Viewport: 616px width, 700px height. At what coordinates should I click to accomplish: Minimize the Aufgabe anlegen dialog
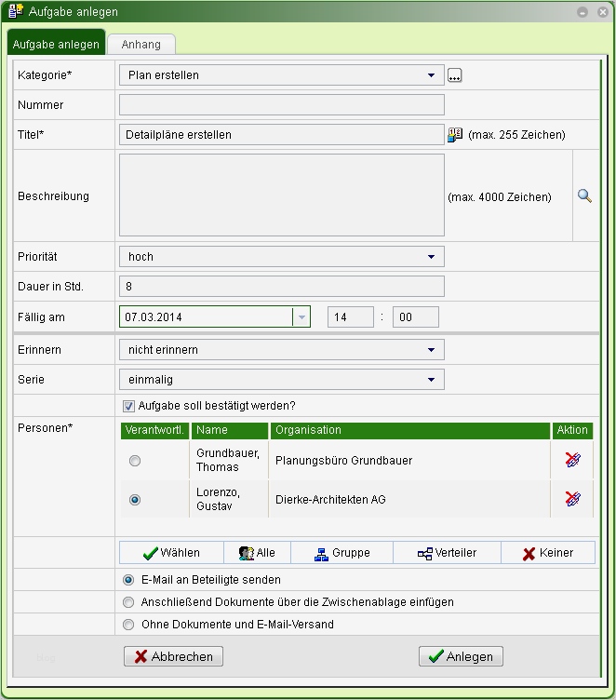(x=583, y=12)
